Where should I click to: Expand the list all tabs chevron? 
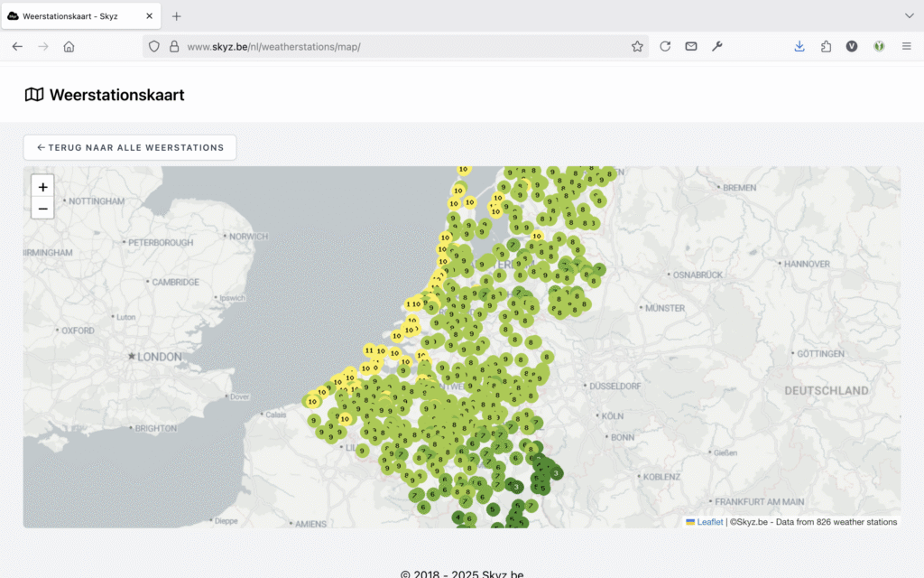(x=909, y=16)
